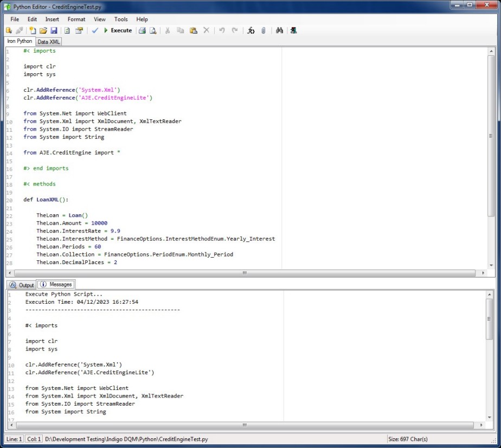Open the Format menu
This screenshot has height=448, width=501.
click(76, 19)
